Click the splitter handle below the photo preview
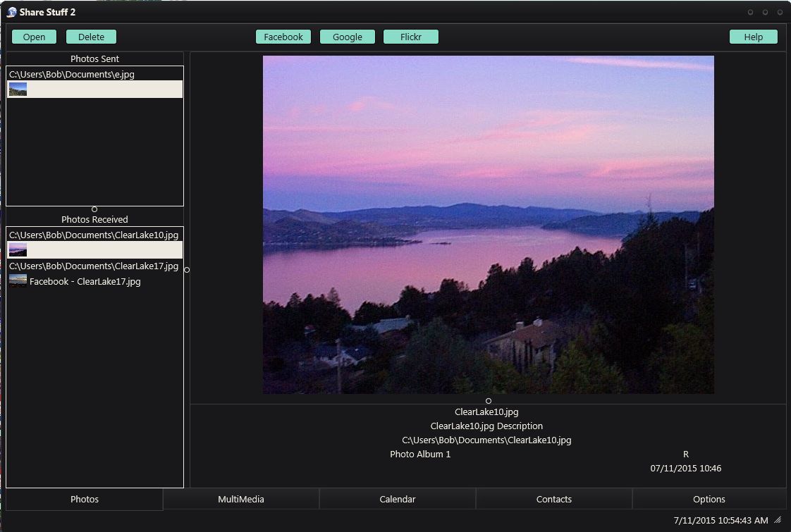This screenshot has width=791, height=532. pyautogui.click(x=488, y=401)
